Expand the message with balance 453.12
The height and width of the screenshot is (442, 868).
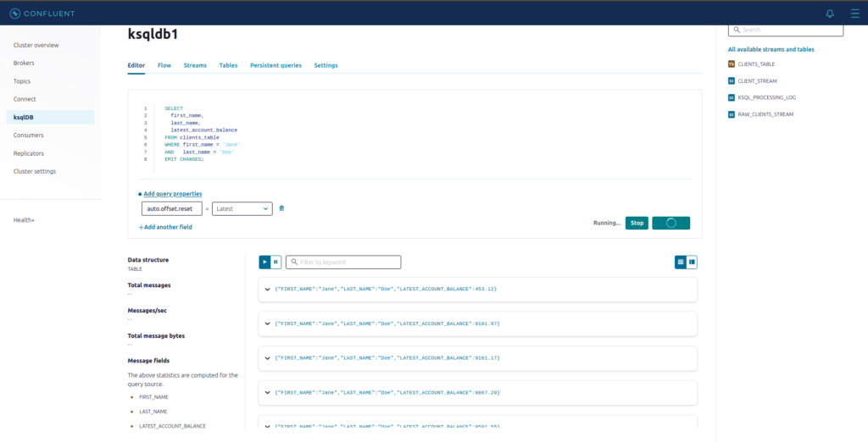267,289
